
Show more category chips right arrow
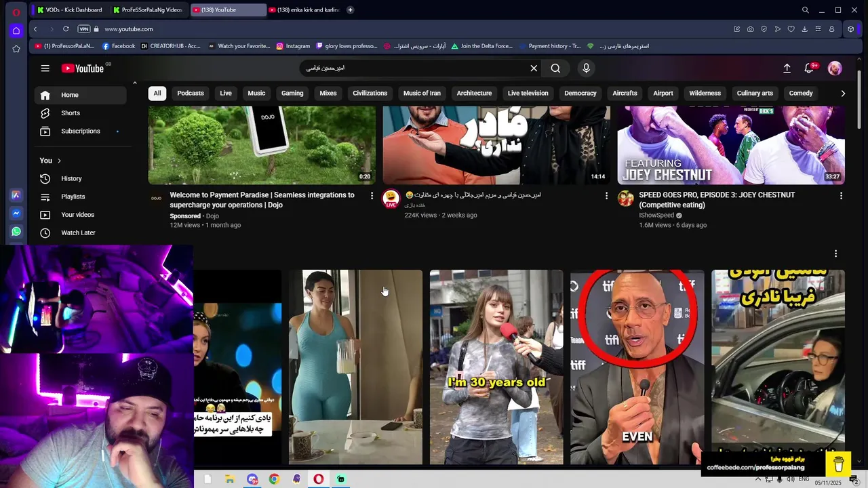click(843, 94)
